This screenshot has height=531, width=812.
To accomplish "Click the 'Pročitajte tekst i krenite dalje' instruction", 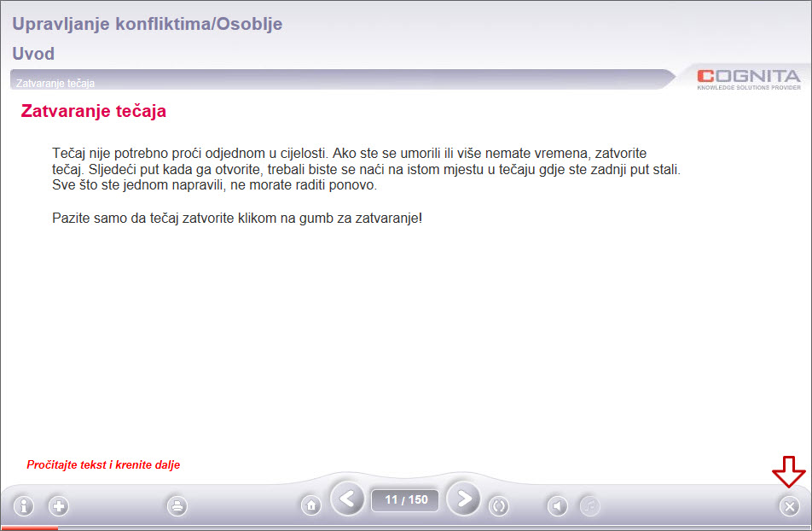I will click(x=103, y=465).
